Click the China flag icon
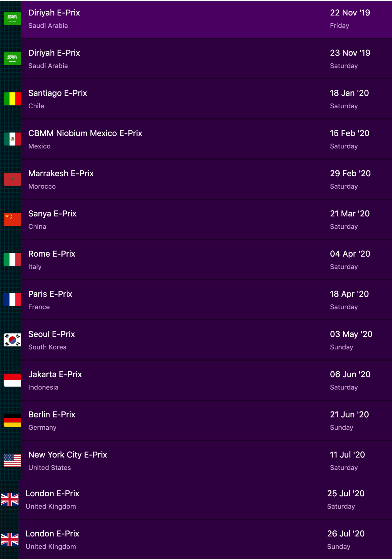Image resolution: width=392 pixels, height=559 pixels. pyautogui.click(x=12, y=219)
